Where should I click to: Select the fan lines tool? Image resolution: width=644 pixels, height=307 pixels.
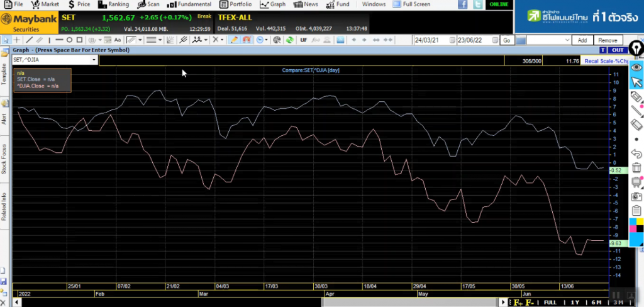(x=170, y=40)
